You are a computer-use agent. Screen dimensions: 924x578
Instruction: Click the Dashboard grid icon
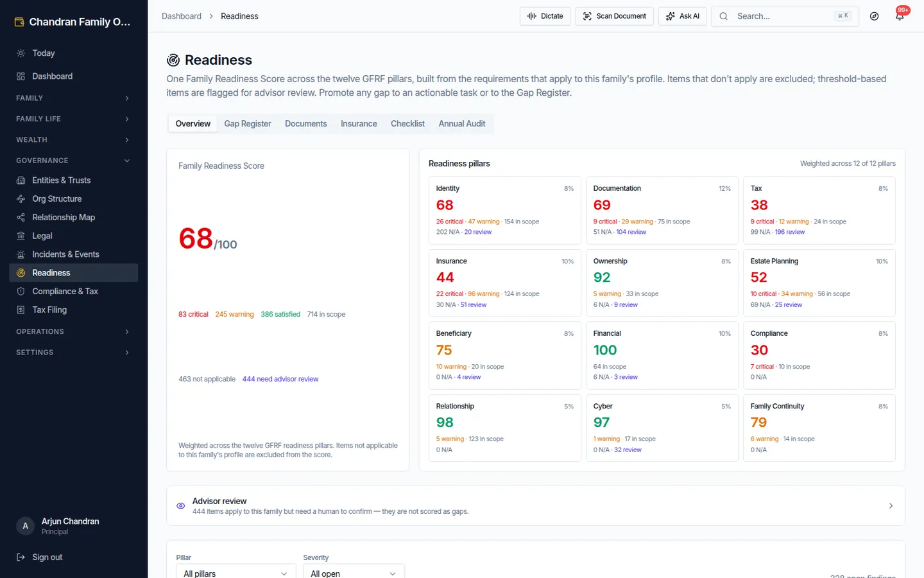[x=21, y=76]
